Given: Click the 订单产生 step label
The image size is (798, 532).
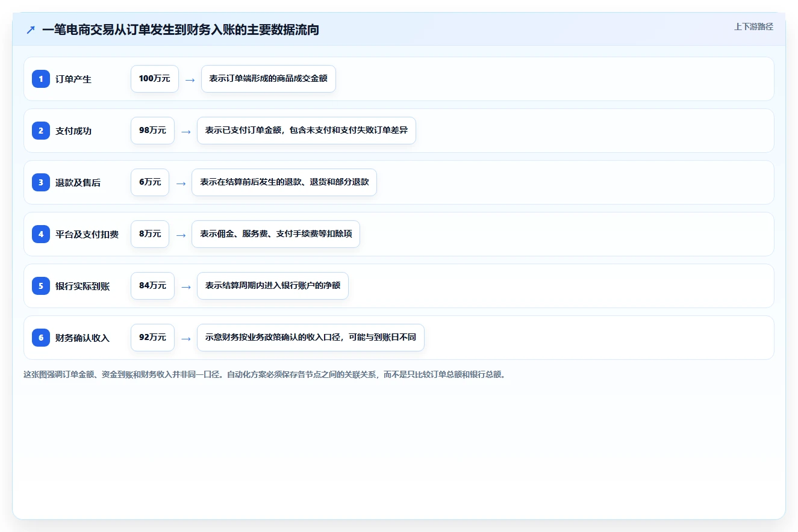Looking at the screenshot, I should pos(73,79).
